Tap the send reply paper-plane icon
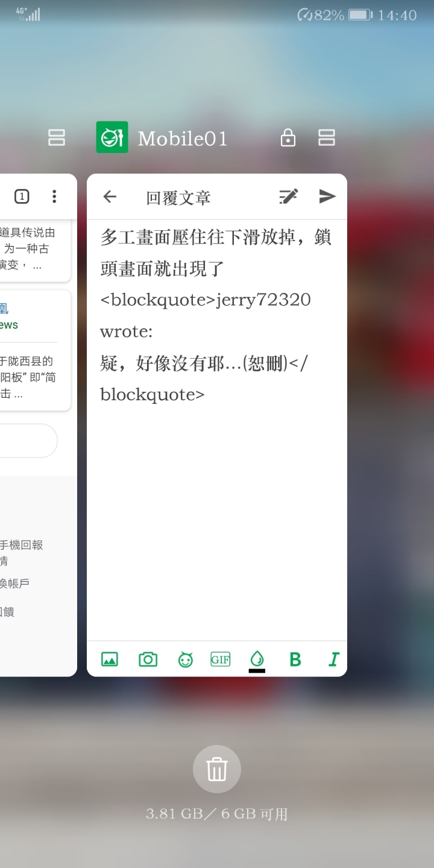434x868 pixels. tap(327, 196)
